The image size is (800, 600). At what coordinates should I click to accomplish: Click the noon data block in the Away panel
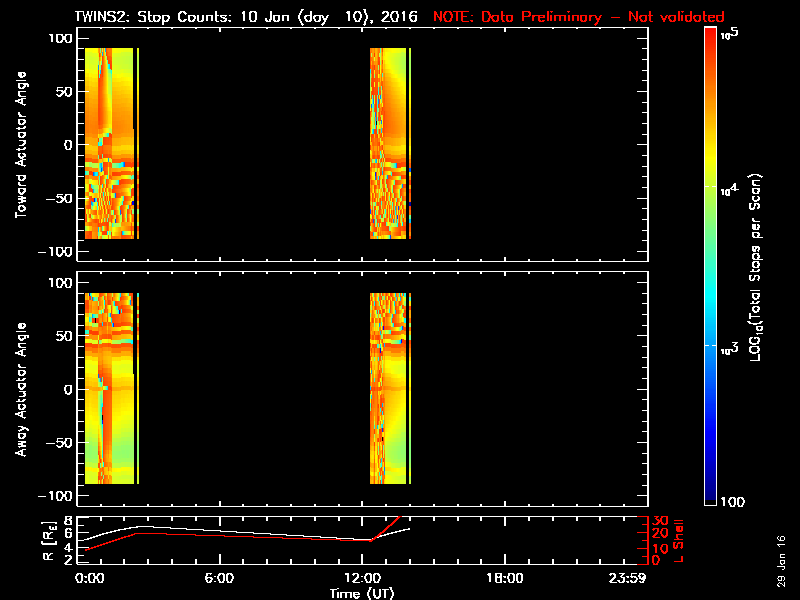coord(388,388)
